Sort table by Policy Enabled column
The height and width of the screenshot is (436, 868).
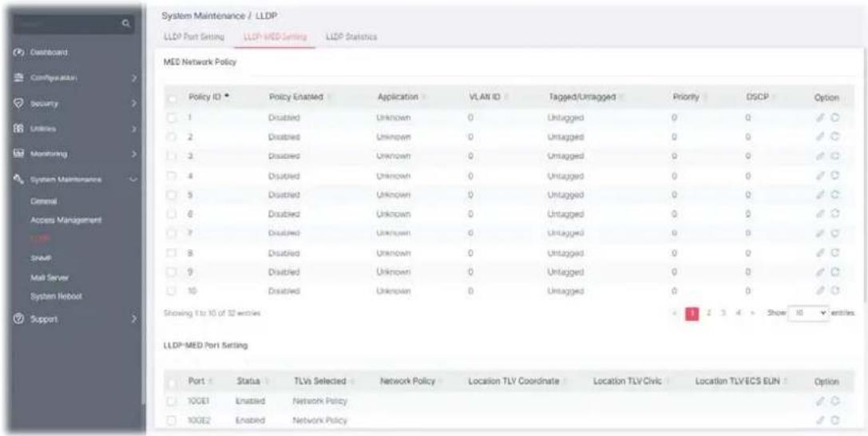coord(299,97)
